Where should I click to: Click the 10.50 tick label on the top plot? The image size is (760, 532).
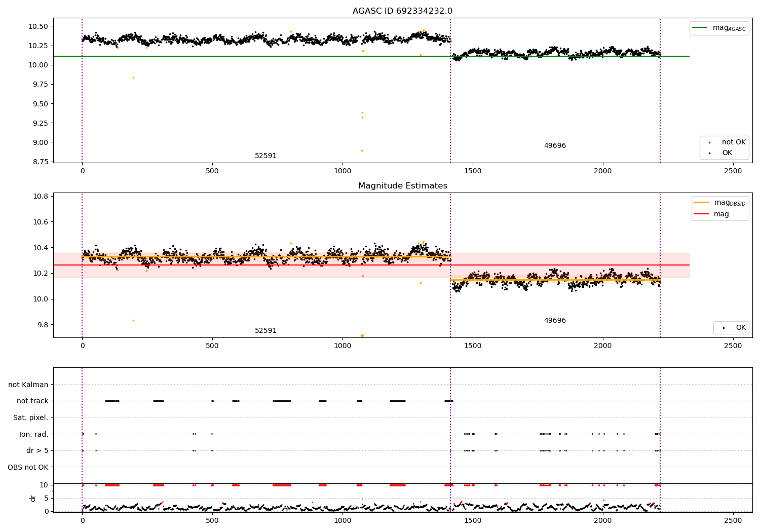click(39, 26)
